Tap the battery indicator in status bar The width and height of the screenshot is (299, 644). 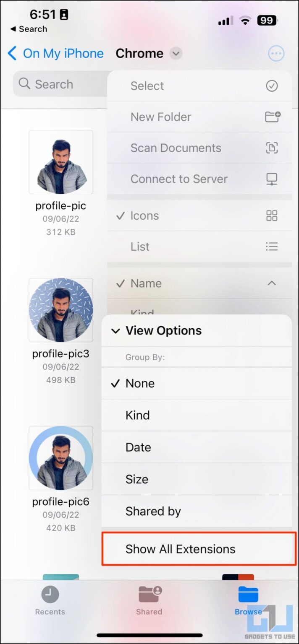click(x=267, y=20)
